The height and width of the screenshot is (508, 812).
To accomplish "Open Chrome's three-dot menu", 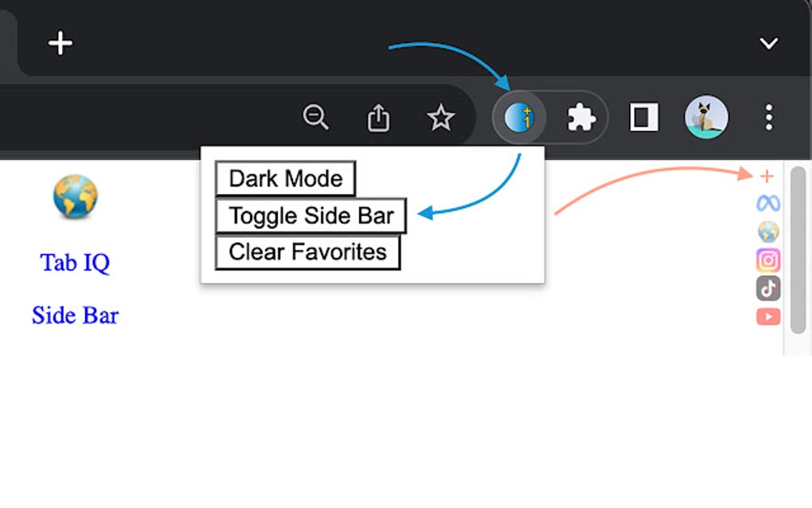I will click(768, 117).
